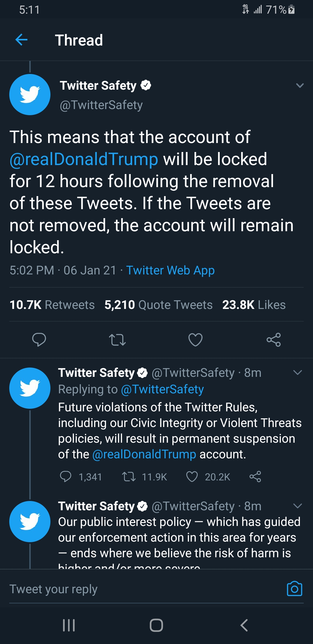This screenshot has width=313, height=644.
Task: Open camera icon in reply bar
Action: pos(294,589)
